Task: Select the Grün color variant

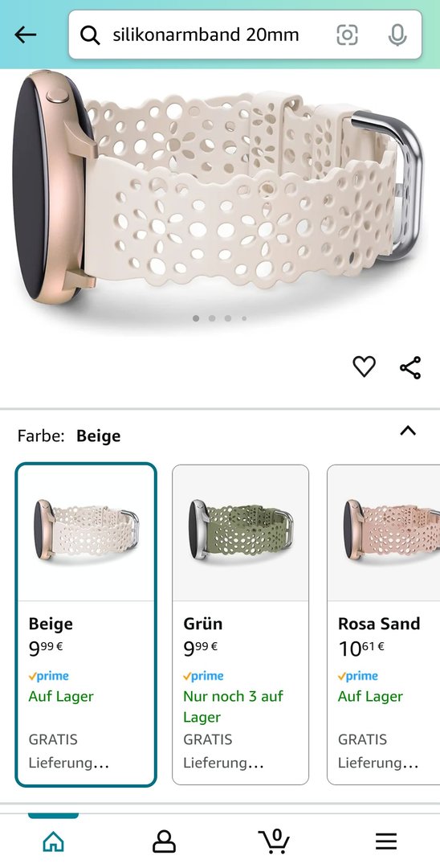Action: pos(240,624)
